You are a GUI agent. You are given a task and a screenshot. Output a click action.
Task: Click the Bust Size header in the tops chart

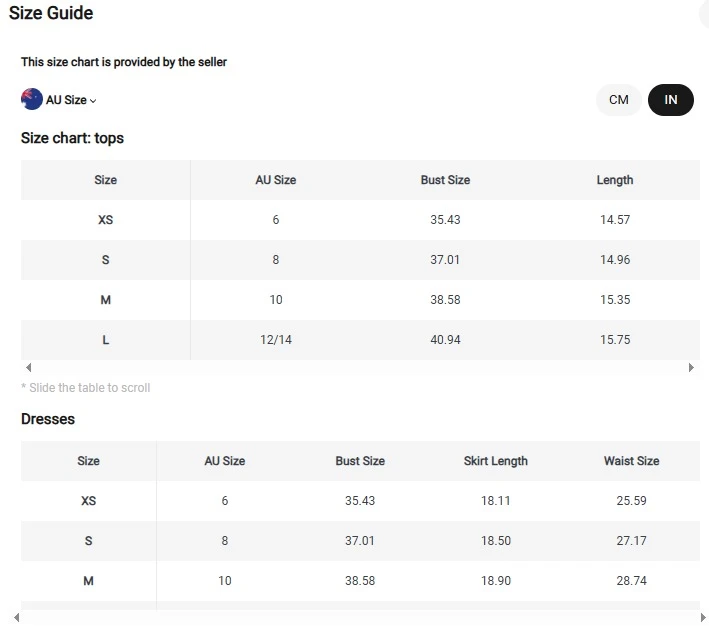click(x=445, y=180)
